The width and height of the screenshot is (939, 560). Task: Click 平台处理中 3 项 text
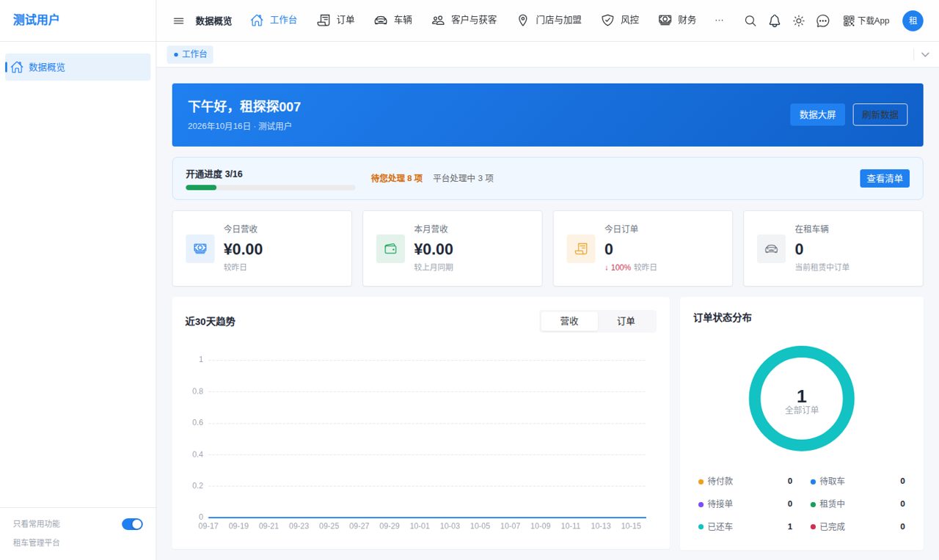(463, 178)
